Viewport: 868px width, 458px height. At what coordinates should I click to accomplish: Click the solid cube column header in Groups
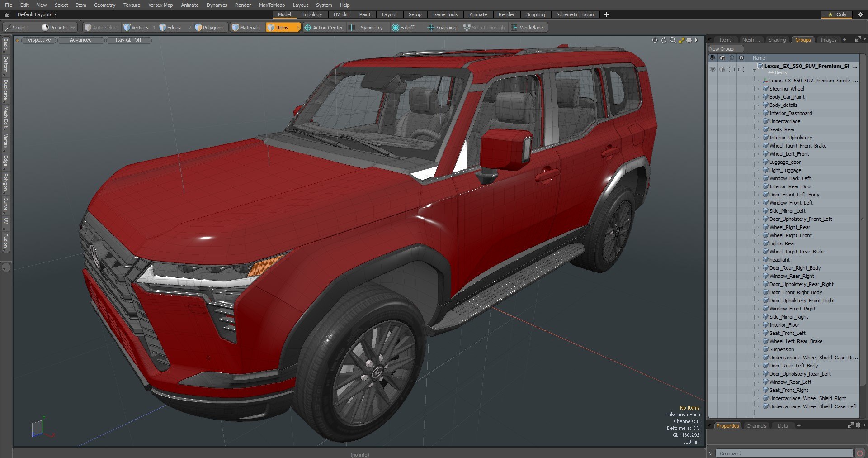click(741, 58)
